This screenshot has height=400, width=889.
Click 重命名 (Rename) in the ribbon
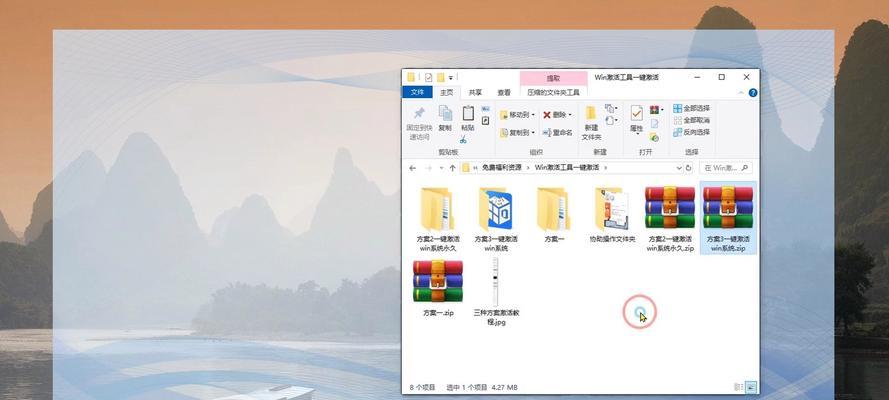[557, 133]
